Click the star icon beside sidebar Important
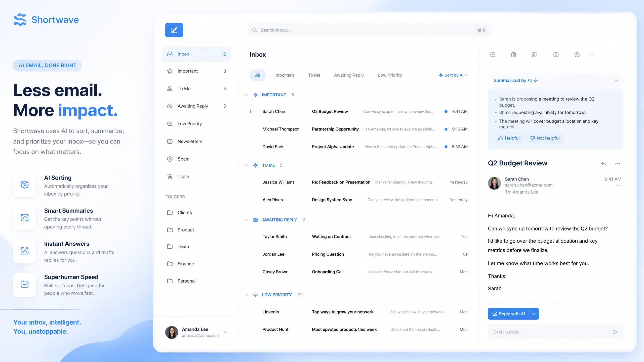The image size is (644, 362). 170,71
